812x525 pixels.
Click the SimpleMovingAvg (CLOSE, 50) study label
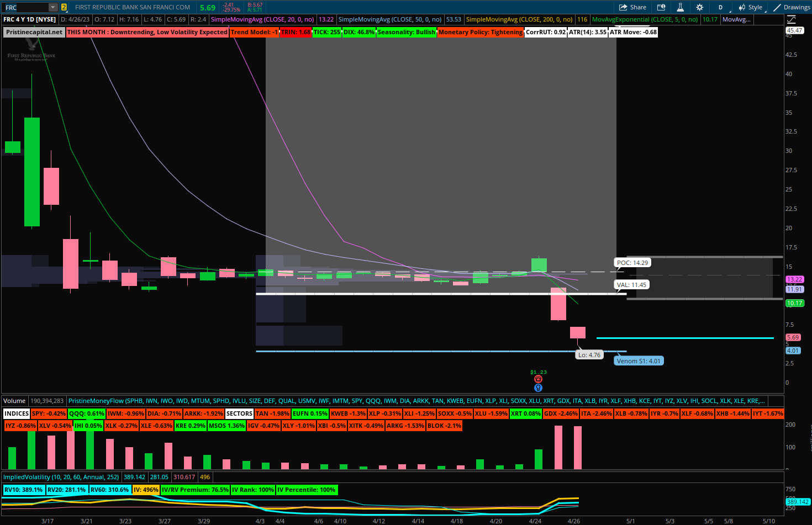pyautogui.click(x=390, y=19)
